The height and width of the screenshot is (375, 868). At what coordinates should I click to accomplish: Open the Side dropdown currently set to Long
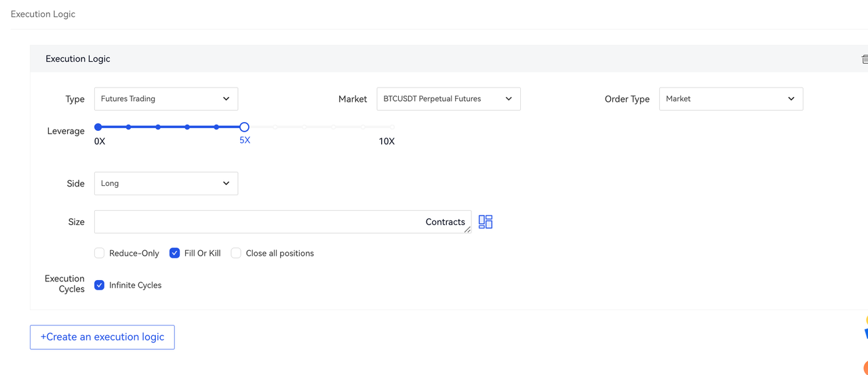[x=166, y=183]
